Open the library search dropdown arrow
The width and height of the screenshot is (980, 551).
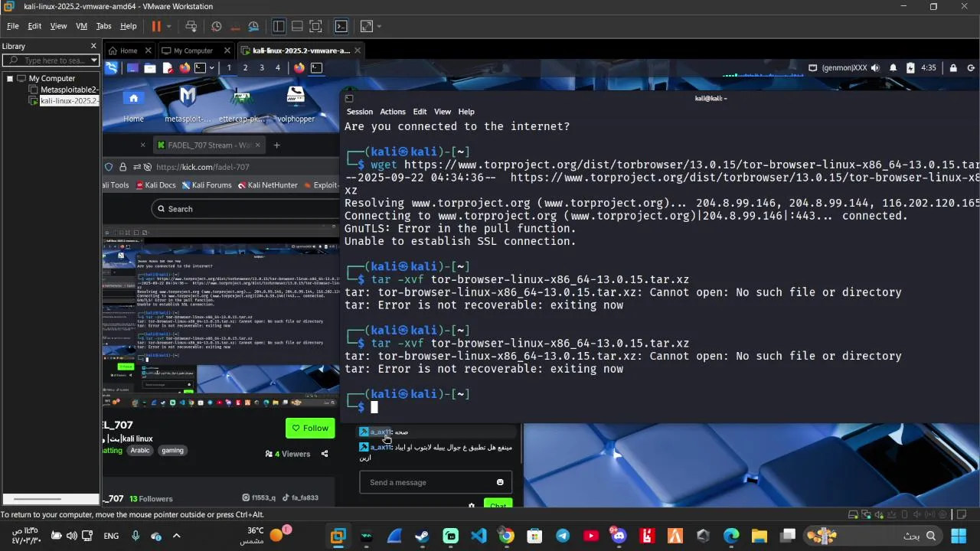[x=94, y=60]
